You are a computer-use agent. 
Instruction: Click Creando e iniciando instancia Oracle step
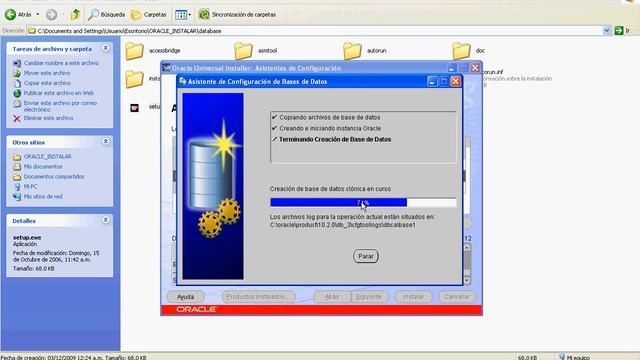pyautogui.click(x=330, y=128)
